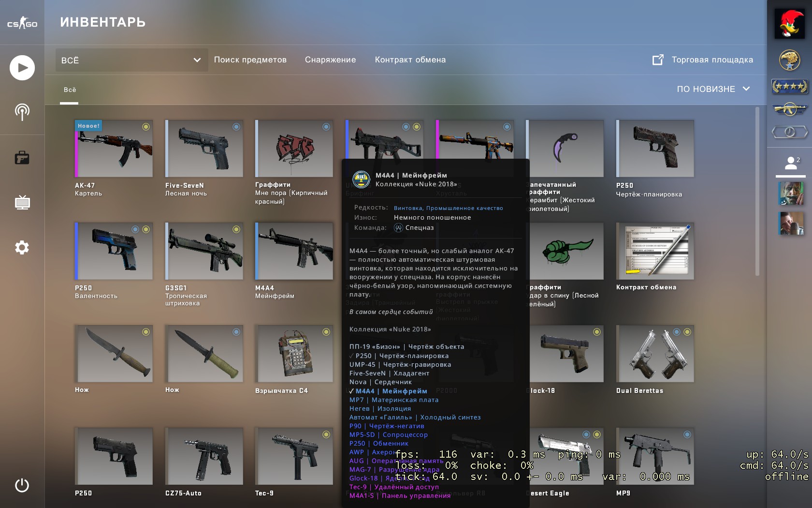Select the tan-handled Нож item
Viewport: 812px width, 508px height.
114,354
